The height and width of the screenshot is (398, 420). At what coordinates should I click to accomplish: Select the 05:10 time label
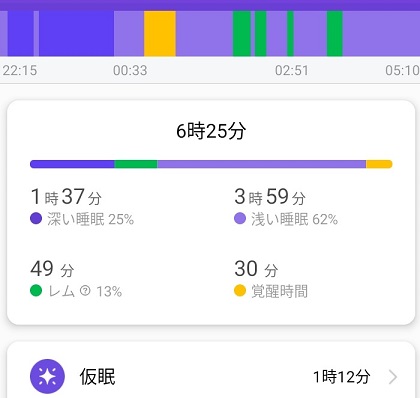coord(402,70)
